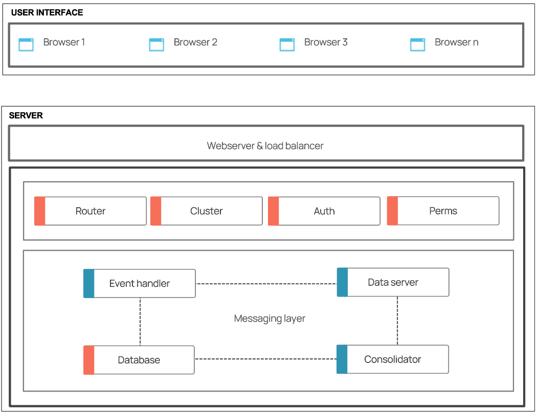
Task: Select the Perms component box
Action: [443, 211]
